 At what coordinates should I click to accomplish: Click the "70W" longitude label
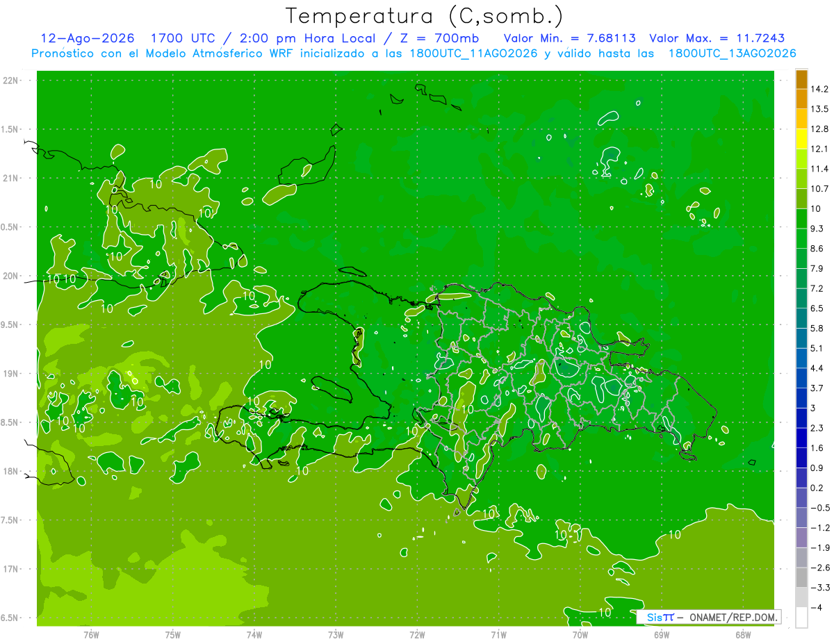point(580,634)
